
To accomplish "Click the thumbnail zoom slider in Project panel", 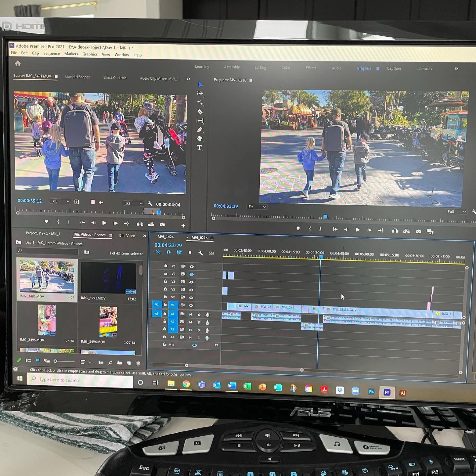I will pos(55,361).
